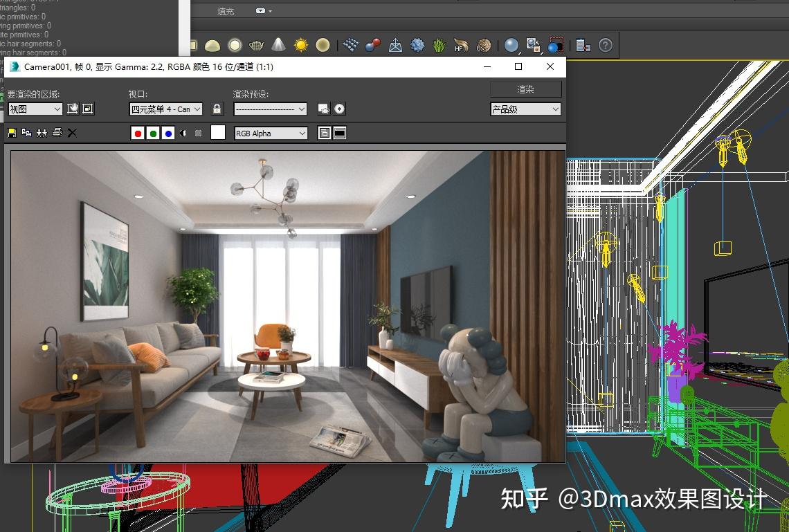The image size is (789, 532).
Task: Toggle the red channel display
Action: coord(138,133)
